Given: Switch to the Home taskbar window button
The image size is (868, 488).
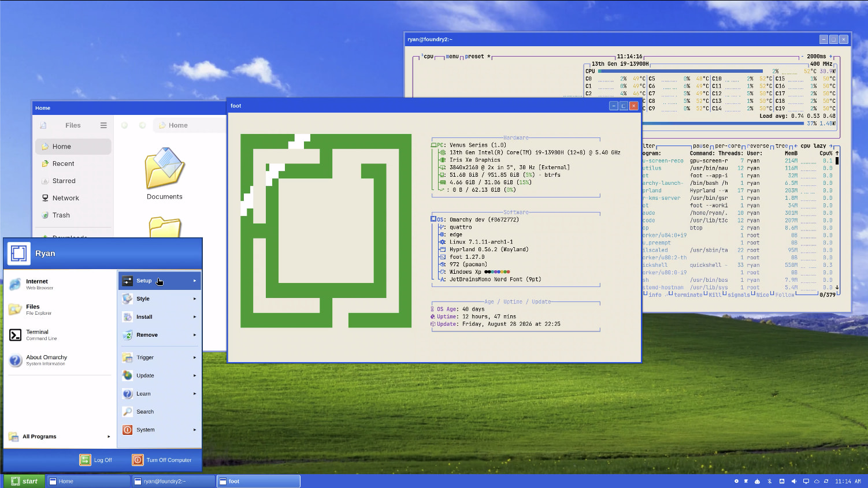Looking at the screenshot, I should [88, 481].
